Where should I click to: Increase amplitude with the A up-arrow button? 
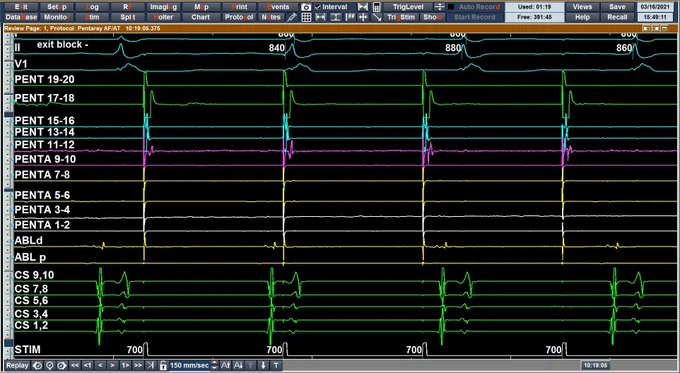pyautogui.click(x=226, y=366)
